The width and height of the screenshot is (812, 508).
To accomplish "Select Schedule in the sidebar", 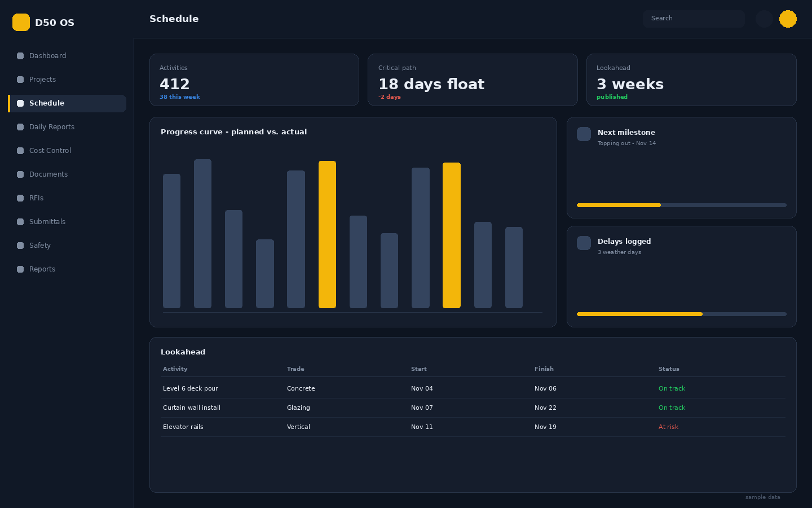I will point(67,103).
